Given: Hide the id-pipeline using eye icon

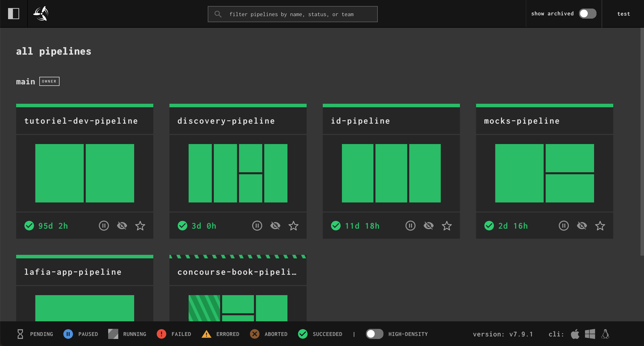Looking at the screenshot, I should tap(428, 226).
